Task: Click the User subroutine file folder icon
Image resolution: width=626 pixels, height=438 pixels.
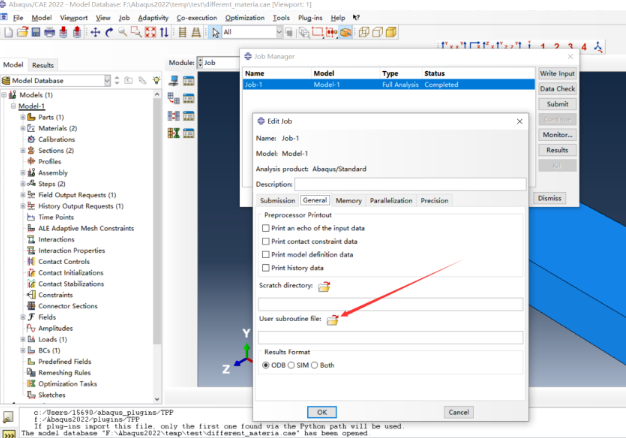Action: [333, 319]
